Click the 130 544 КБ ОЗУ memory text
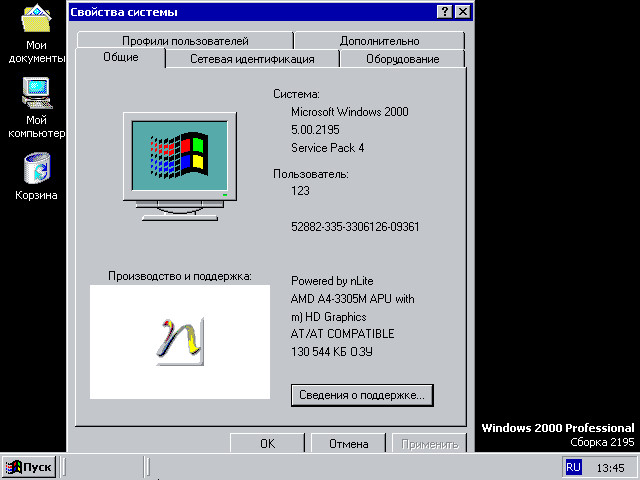Screen dimensions: 640x480 coord(331,352)
